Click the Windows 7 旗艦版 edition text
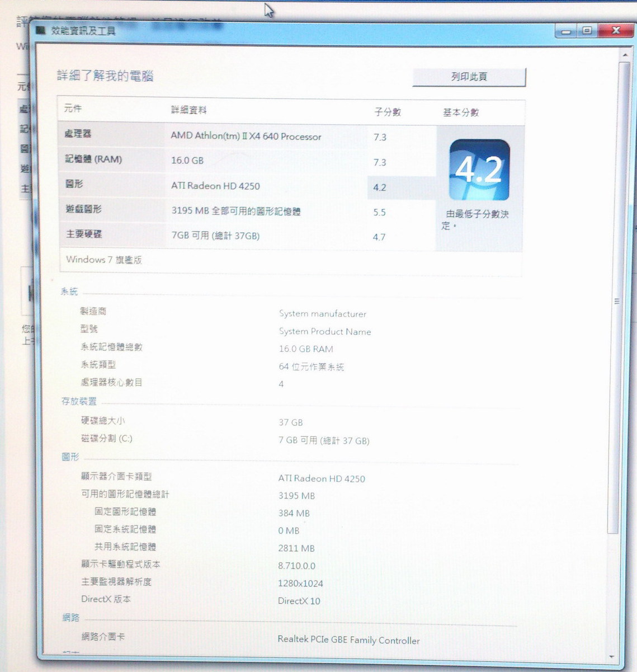The height and width of the screenshot is (672, 637). pyautogui.click(x=103, y=260)
